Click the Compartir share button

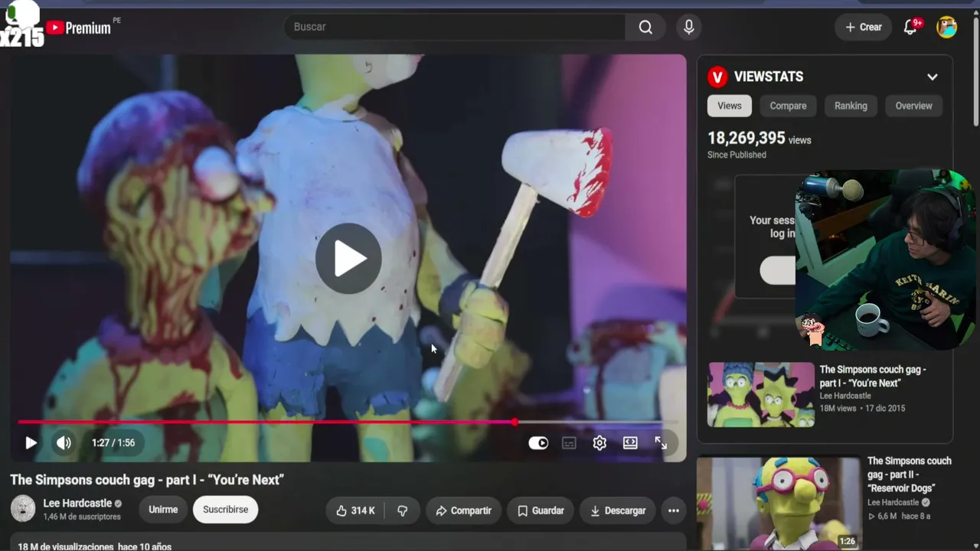(463, 510)
